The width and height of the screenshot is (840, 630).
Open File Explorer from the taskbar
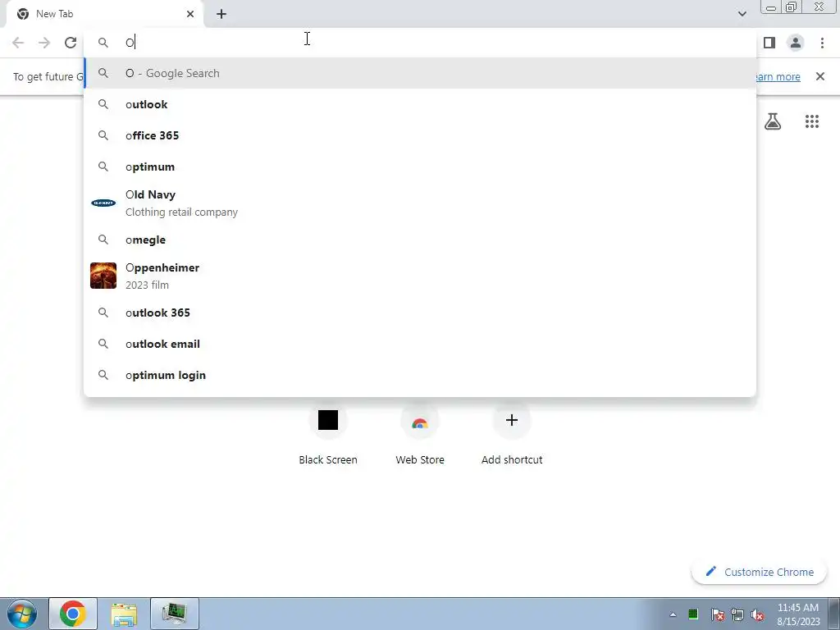pos(124,614)
